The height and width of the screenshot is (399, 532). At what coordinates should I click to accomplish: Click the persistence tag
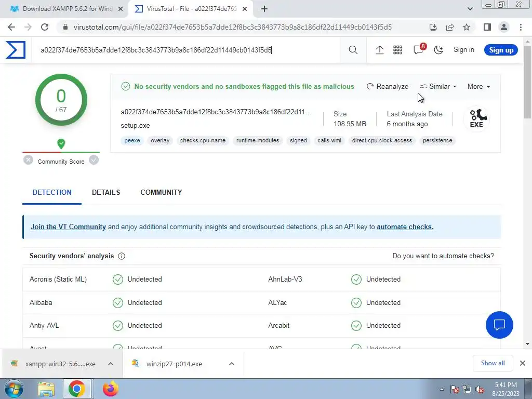point(437,140)
